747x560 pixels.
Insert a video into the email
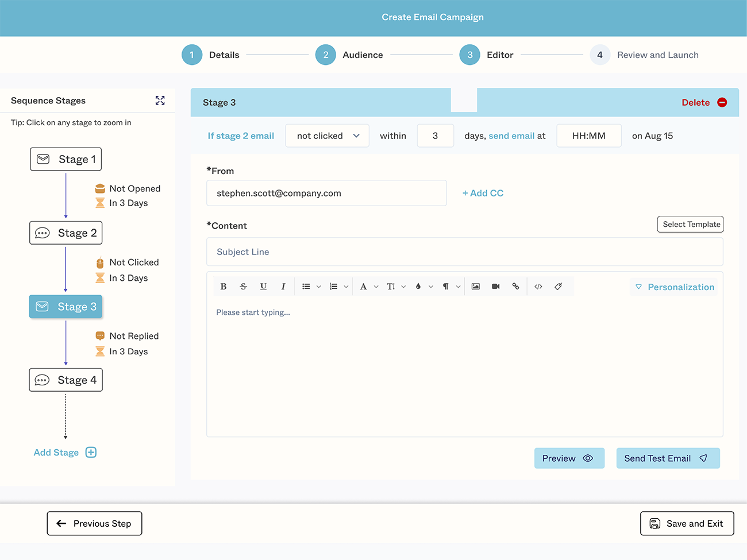click(495, 287)
